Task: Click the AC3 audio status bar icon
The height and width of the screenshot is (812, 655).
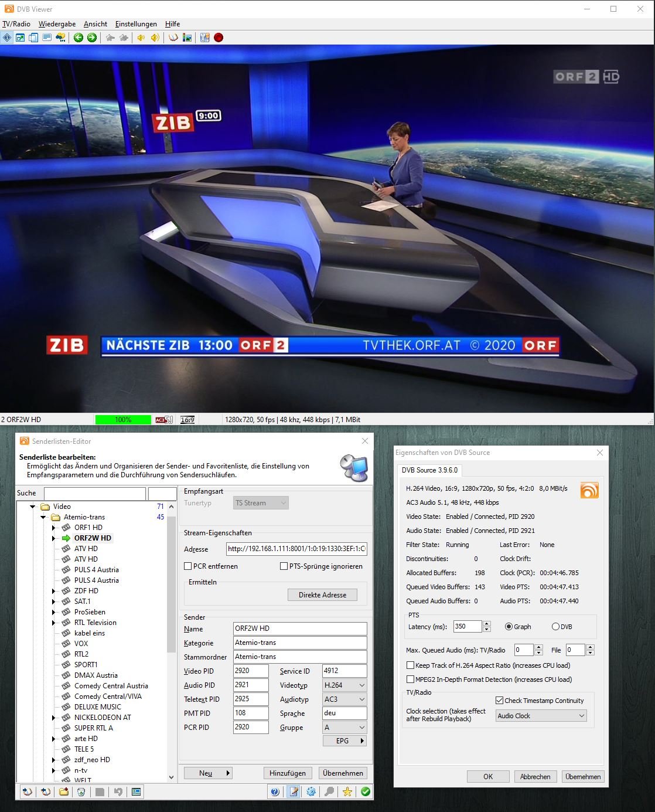Action: pyautogui.click(x=163, y=420)
